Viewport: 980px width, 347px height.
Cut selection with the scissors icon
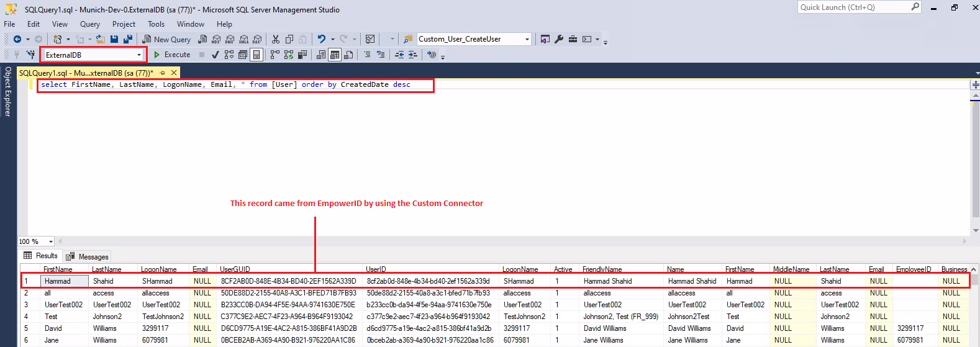click(x=276, y=39)
